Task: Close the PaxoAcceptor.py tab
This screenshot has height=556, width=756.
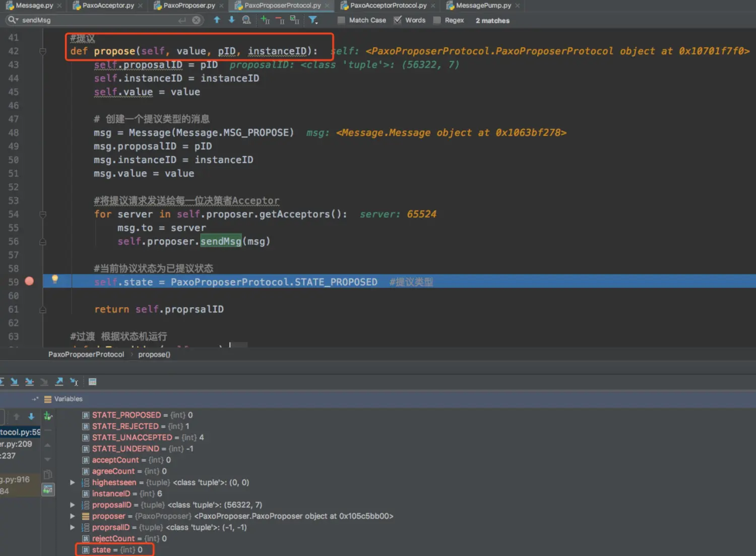Action: [x=140, y=6]
